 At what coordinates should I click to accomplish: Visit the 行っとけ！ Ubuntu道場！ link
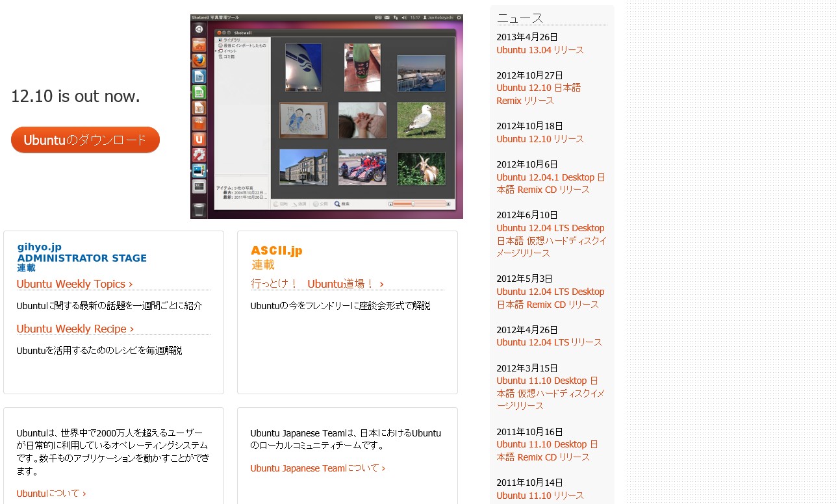[318, 284]
